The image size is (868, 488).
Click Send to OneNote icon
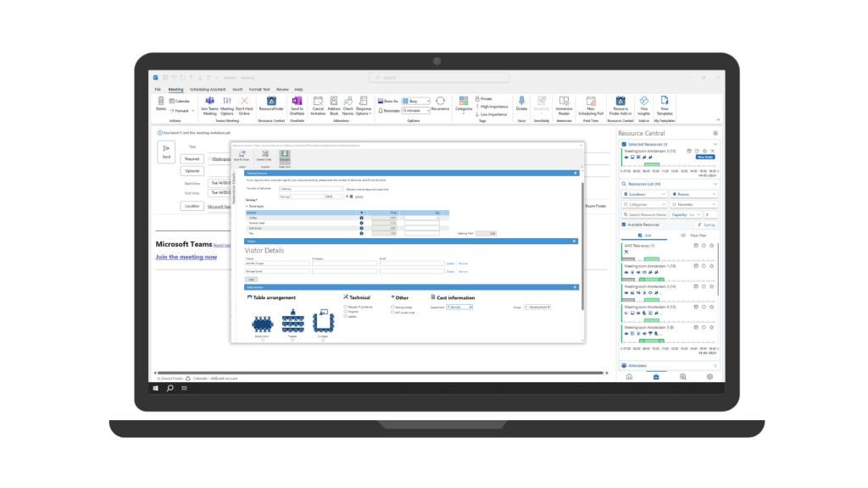point(297,101)
